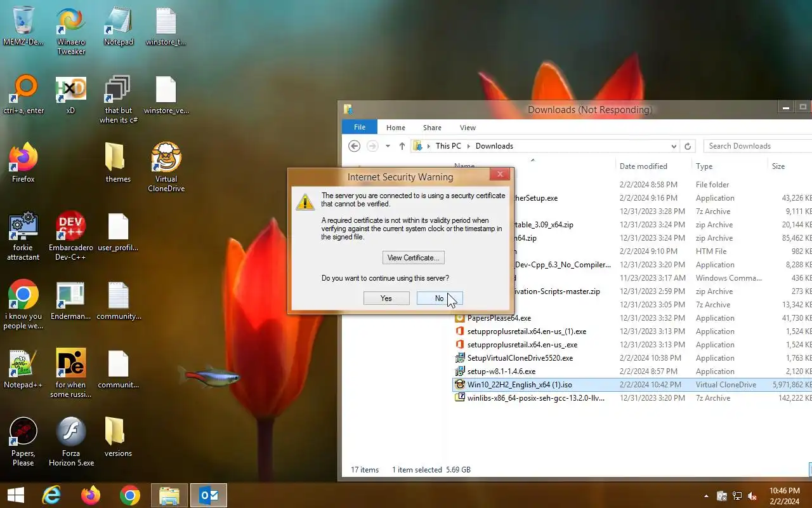Viewport: 812px width, 508px height.
Task: Click the Explorer Up arrow button
Action: [402, 146]
